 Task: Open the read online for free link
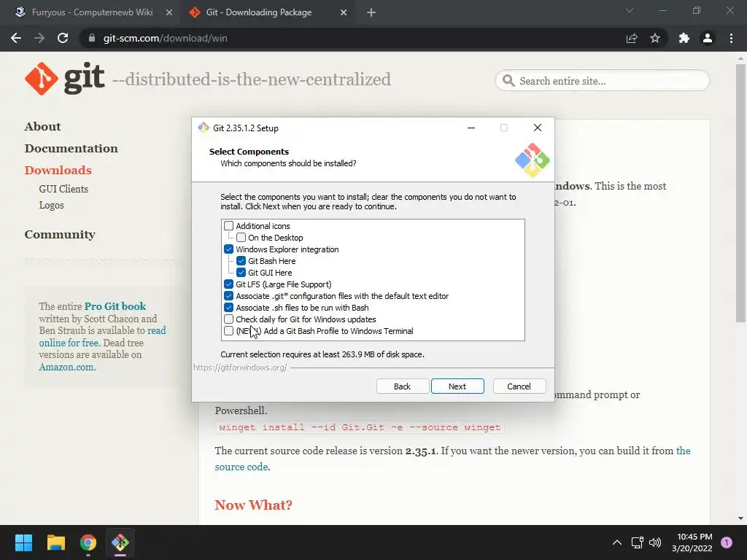point(102,337)
